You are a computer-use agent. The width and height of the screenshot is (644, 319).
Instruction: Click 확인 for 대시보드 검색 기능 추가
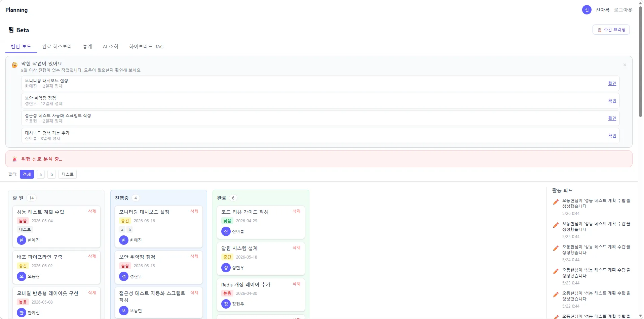click(612, 136)
